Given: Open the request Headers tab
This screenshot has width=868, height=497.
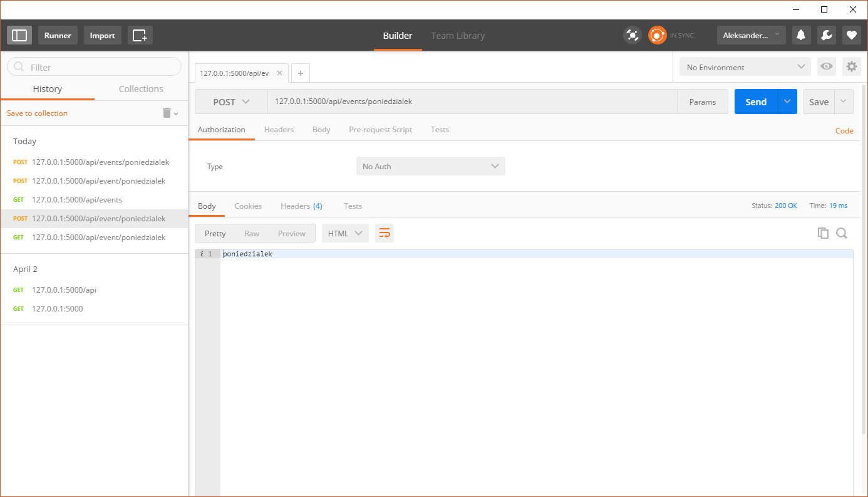Looking at the screenshot, I should [279, 130].
